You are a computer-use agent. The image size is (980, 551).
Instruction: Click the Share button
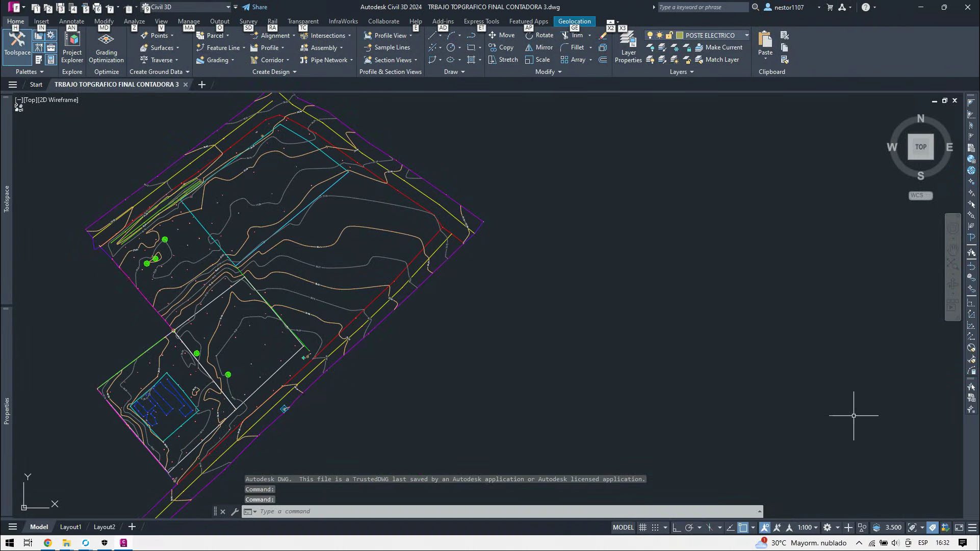point(255,7)
